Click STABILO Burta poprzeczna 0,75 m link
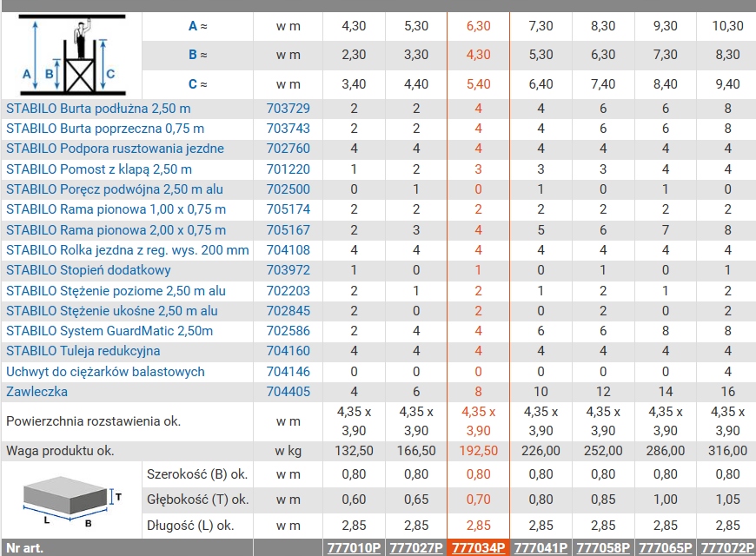756x556 pixels. (105, 129)
